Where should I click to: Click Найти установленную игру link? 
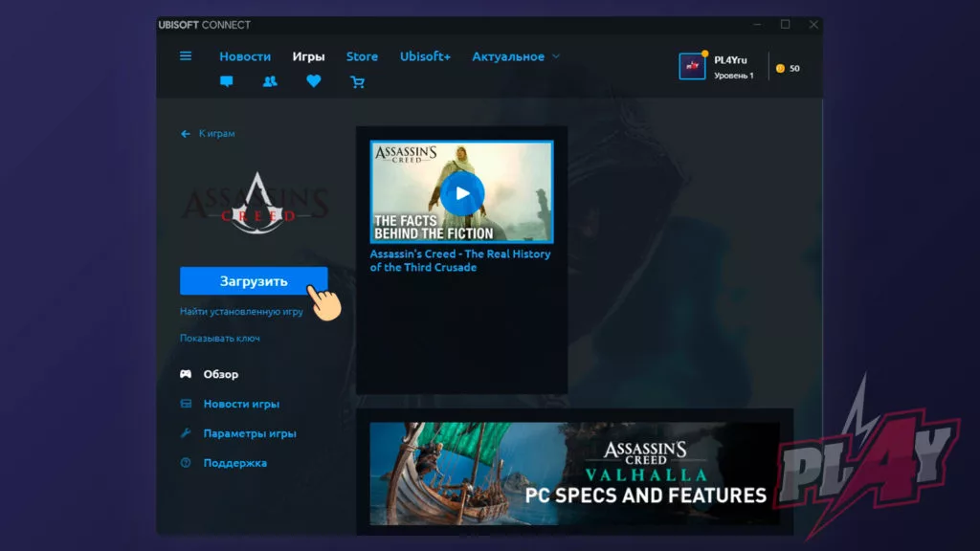coord(241,312)
